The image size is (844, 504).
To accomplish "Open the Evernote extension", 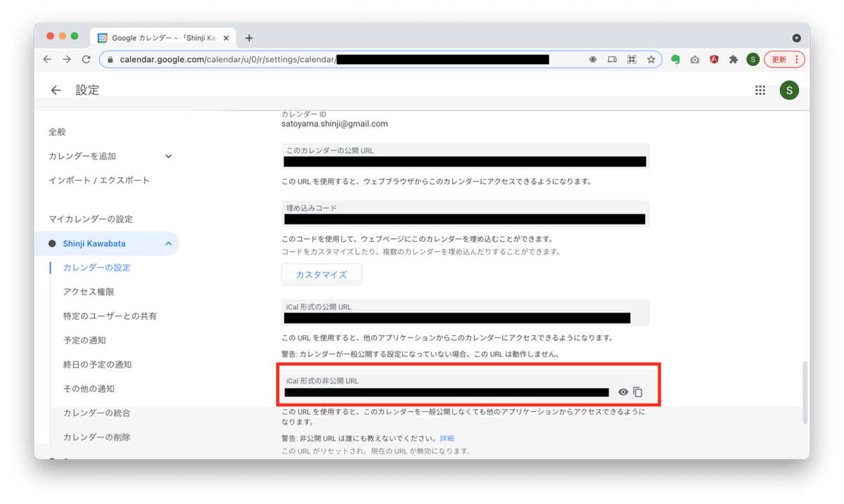I will pos(675,60).
